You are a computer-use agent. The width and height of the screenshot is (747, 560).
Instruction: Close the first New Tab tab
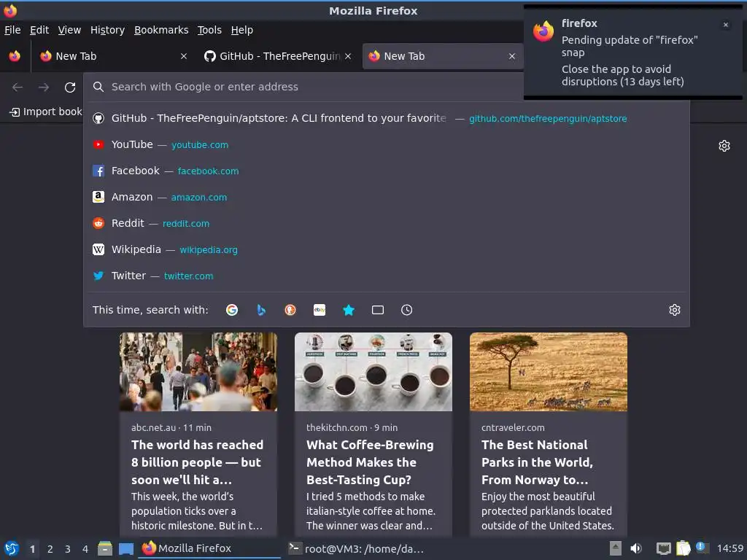coord(184,56)
